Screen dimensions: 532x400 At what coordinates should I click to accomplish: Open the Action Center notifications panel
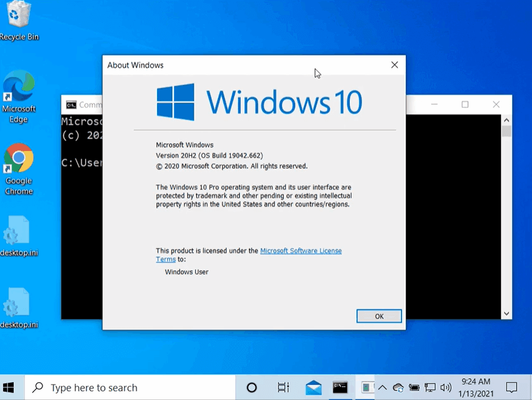512,388
